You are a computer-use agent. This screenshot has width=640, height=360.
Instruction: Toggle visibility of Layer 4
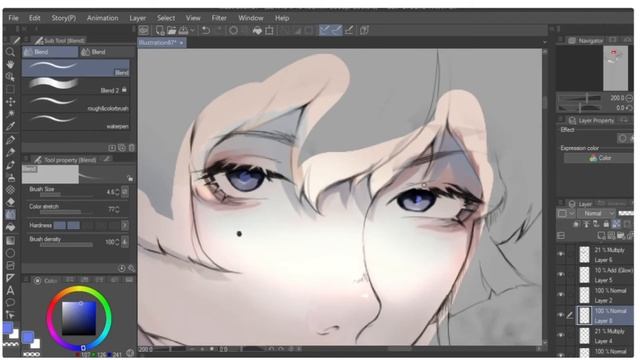[x=561, y=335]
